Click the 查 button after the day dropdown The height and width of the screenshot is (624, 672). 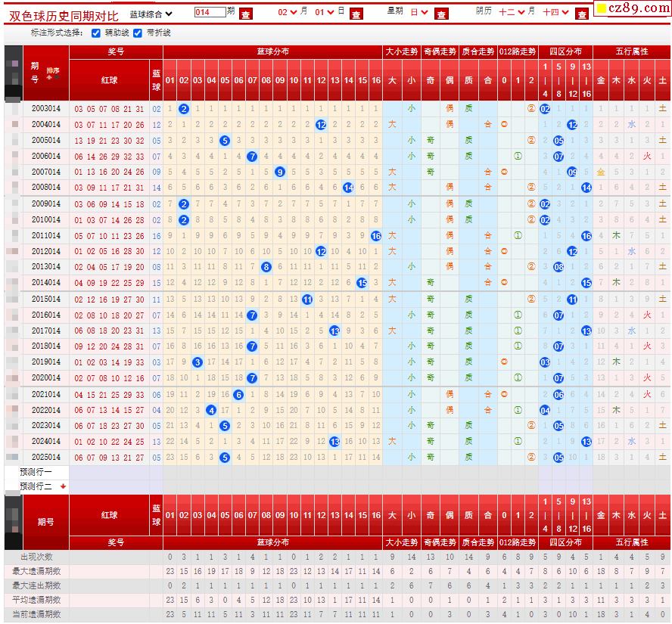(x=356, y=14)
